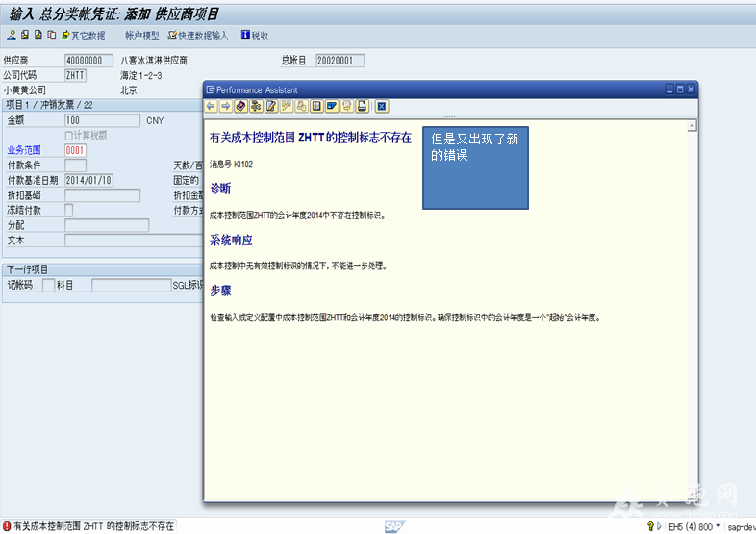Click the 分配 assignment field

click(107, 225)
